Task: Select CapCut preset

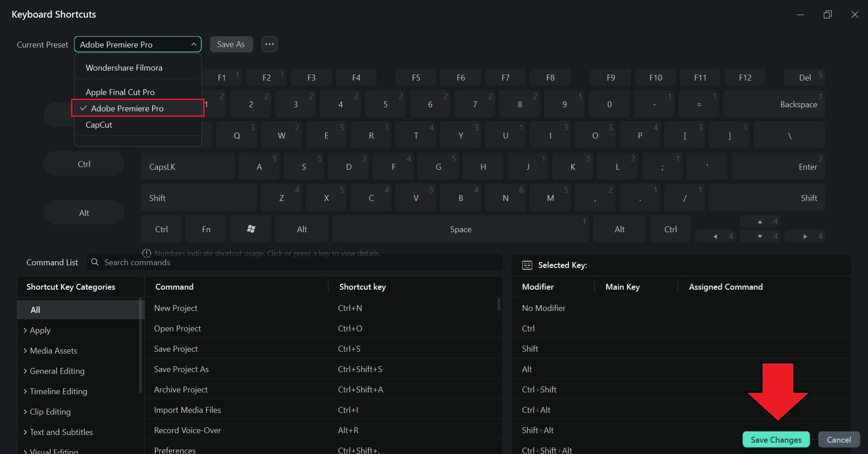Action: (138, 124)
